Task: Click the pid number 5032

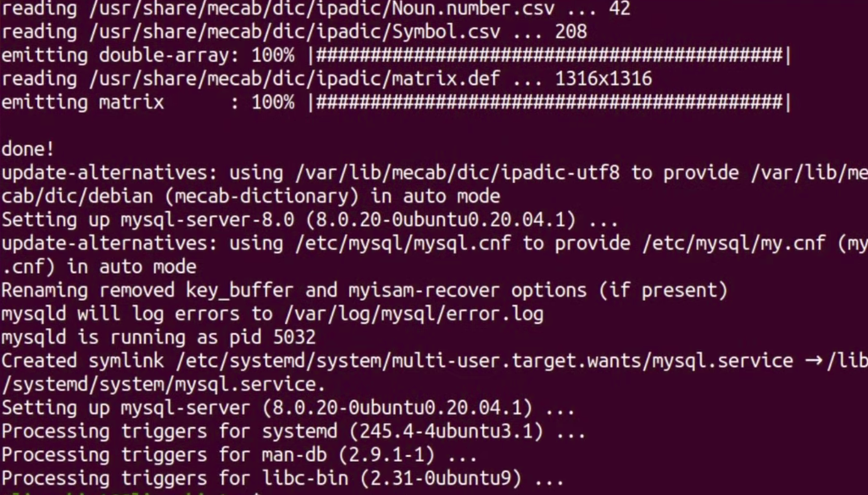Action: coord(294,337)
